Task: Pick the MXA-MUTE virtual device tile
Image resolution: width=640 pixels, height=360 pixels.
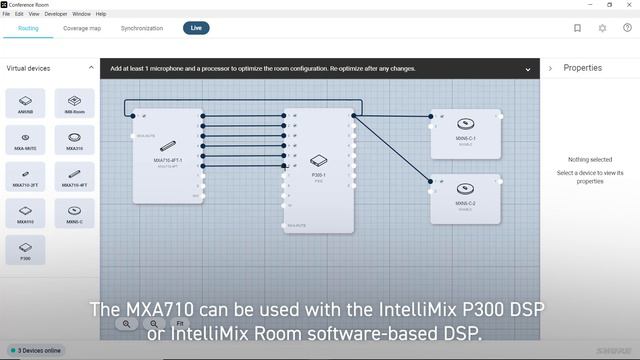Action: pos(25,140)
